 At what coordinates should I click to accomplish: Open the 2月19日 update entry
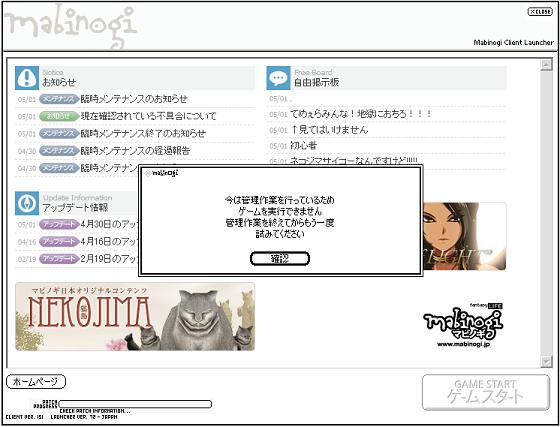coord(109,258)
